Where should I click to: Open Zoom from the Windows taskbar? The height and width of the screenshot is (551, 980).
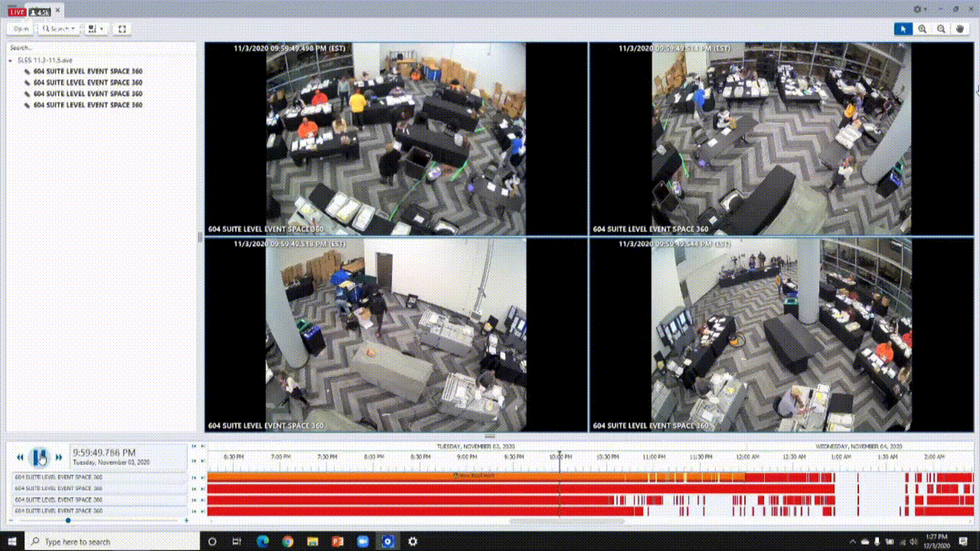[363, 541]
